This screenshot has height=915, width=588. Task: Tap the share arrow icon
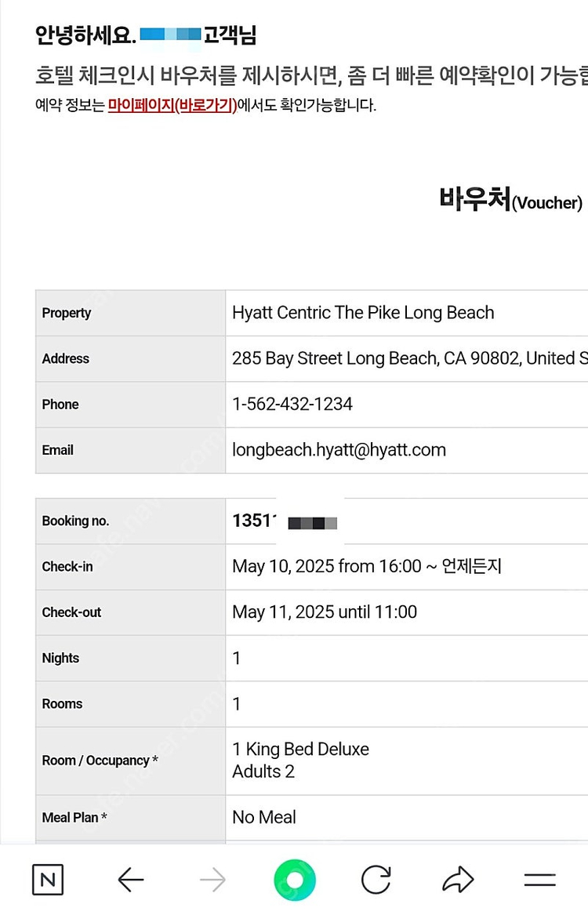point(458,880)
